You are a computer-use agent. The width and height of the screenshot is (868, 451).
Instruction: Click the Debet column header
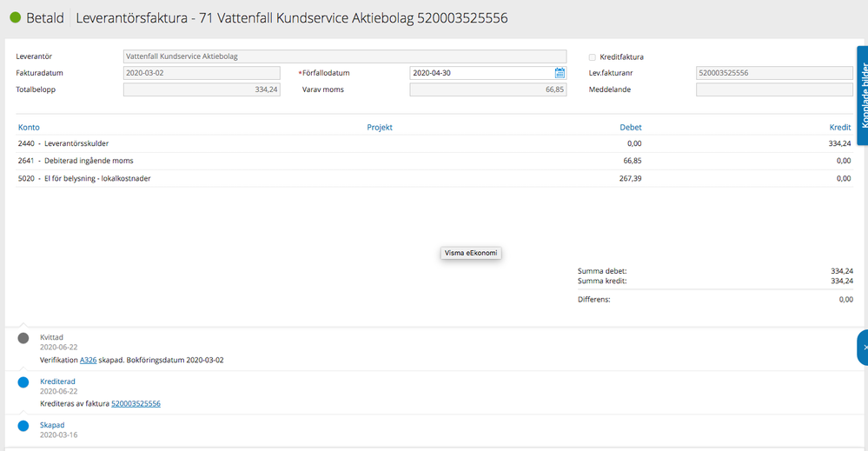[x=631, y=127]
